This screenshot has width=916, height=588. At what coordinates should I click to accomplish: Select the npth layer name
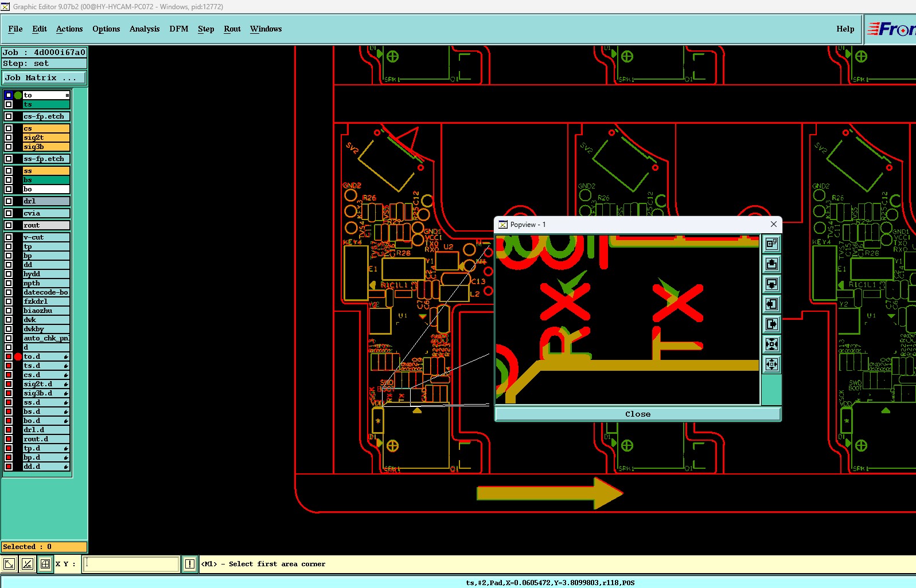coord(46,283)
